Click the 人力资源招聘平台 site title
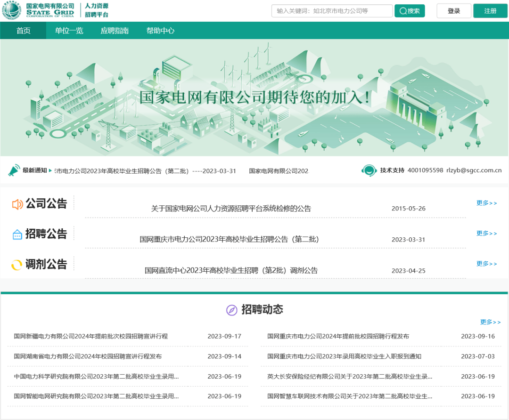The width and height of the screenshot is (509, 420). click(x=97, y=10)
